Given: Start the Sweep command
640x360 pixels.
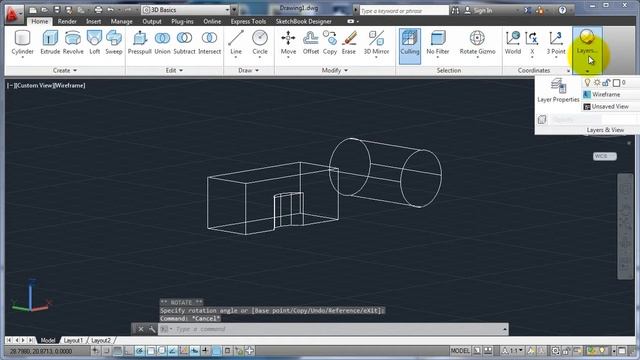Looking at the screenshot, I should (114, 43).
